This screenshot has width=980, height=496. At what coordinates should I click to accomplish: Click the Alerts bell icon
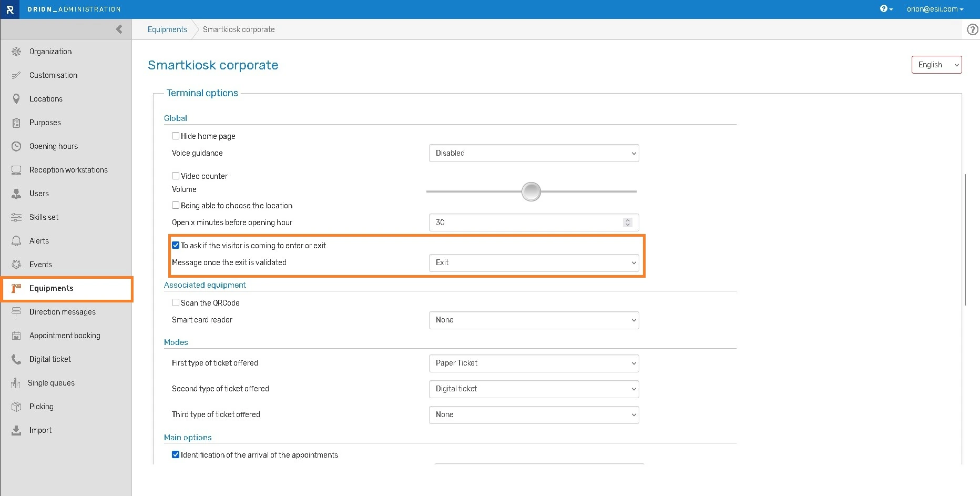pos(16,241)
